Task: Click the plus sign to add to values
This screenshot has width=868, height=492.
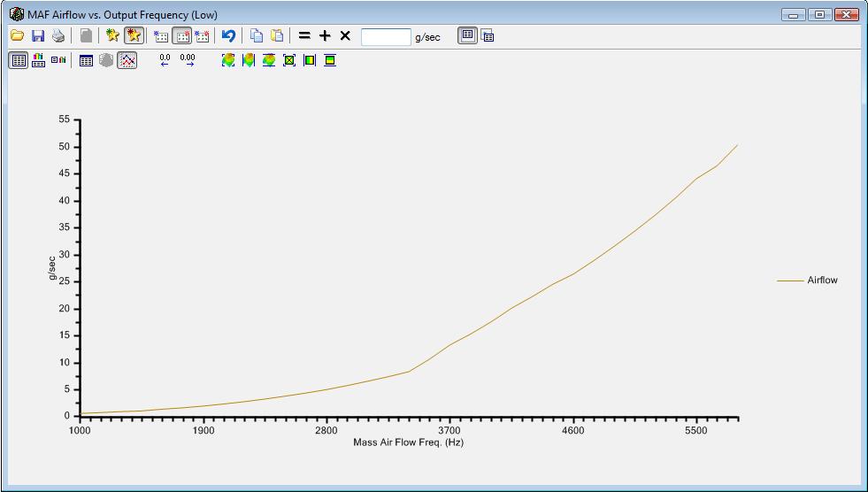Action: coord(325,36)
